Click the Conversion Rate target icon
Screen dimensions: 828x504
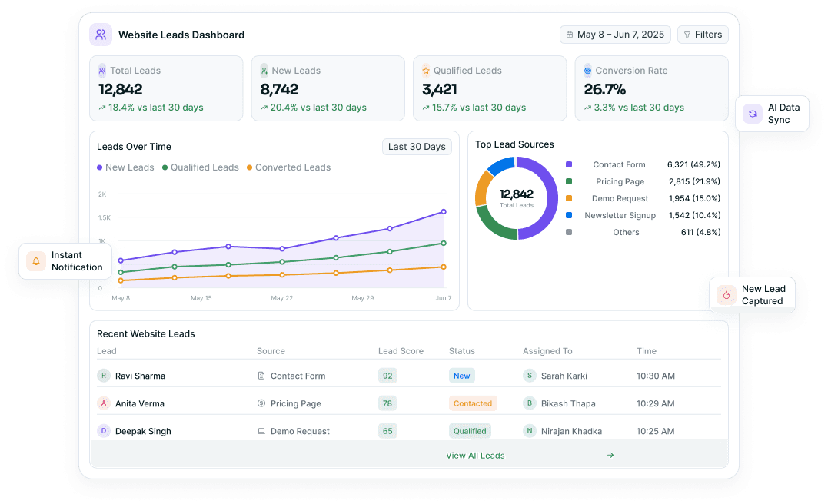587,71
